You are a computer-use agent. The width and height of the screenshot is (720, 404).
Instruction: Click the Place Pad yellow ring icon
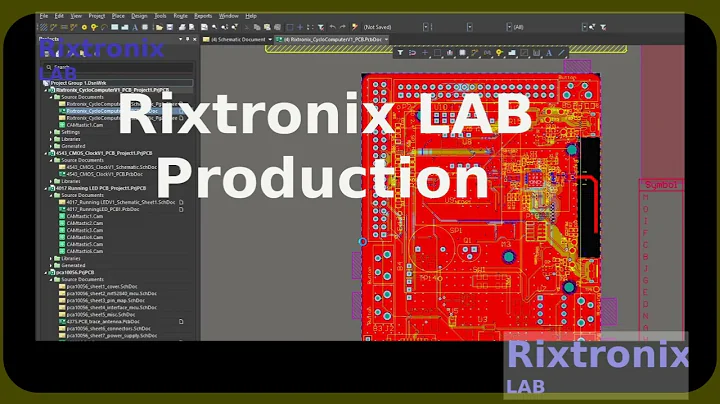click(x=84, y=27)
